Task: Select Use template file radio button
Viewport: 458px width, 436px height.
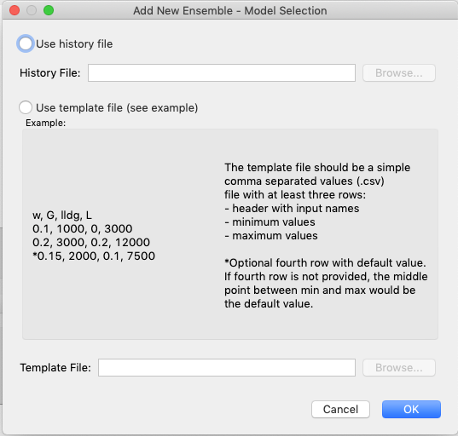Action: (x=26, y=108)
